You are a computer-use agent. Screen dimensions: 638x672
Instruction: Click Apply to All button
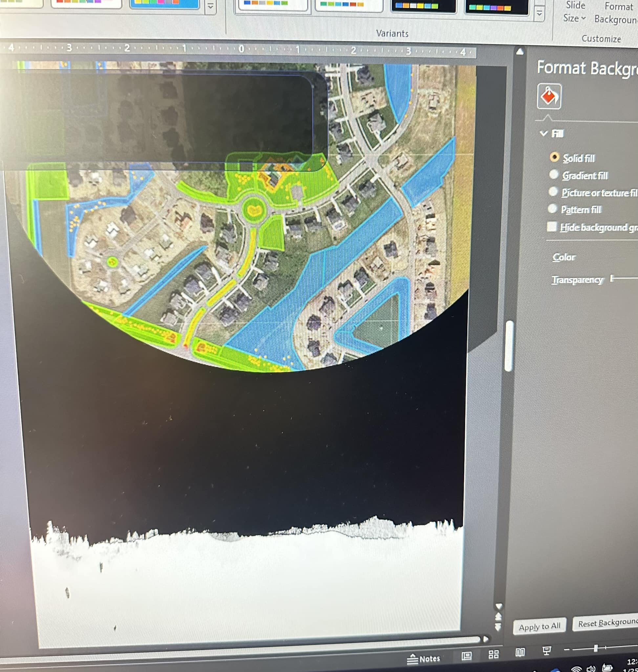[x=539, y=626]
